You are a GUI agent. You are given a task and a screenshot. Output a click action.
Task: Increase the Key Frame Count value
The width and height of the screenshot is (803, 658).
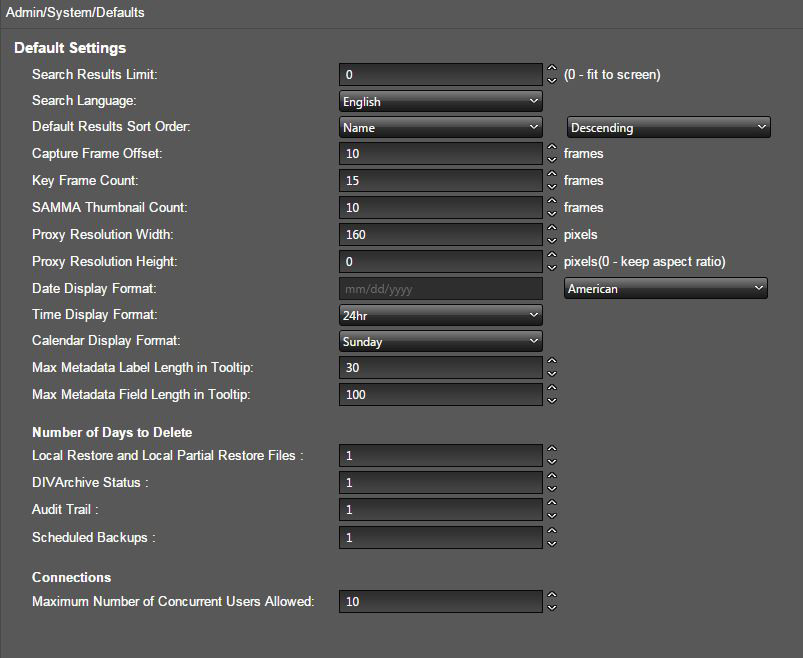point(552,174)
